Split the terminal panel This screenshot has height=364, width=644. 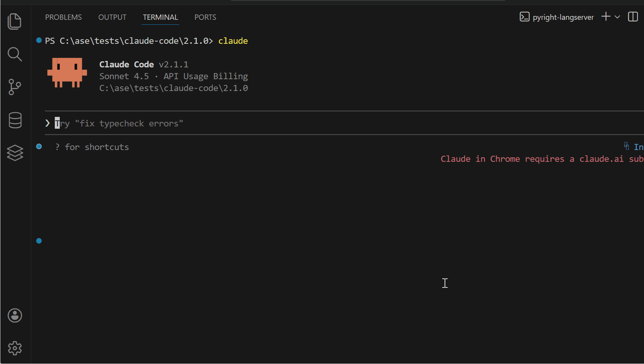click(633, 17)
